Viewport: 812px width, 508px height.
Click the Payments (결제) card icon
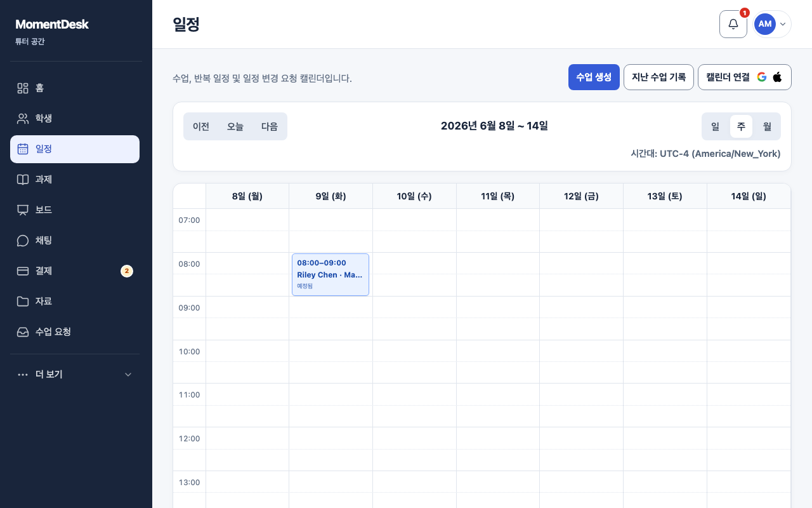pos(23,271)
